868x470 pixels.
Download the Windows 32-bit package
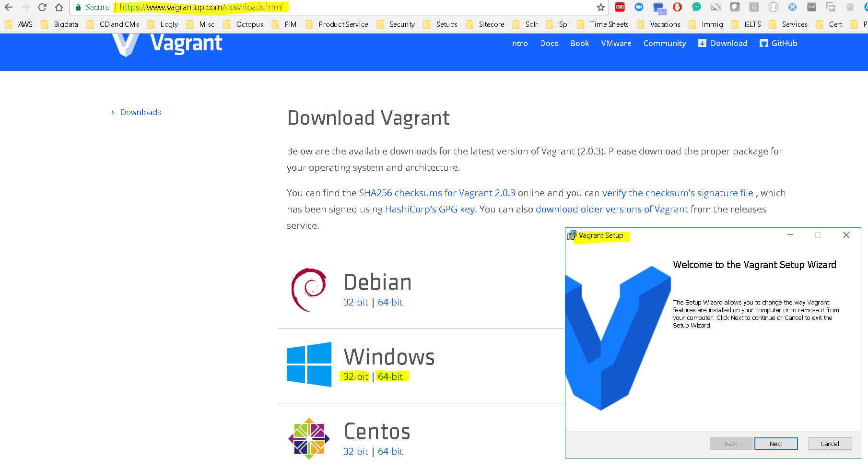(356, 376)
